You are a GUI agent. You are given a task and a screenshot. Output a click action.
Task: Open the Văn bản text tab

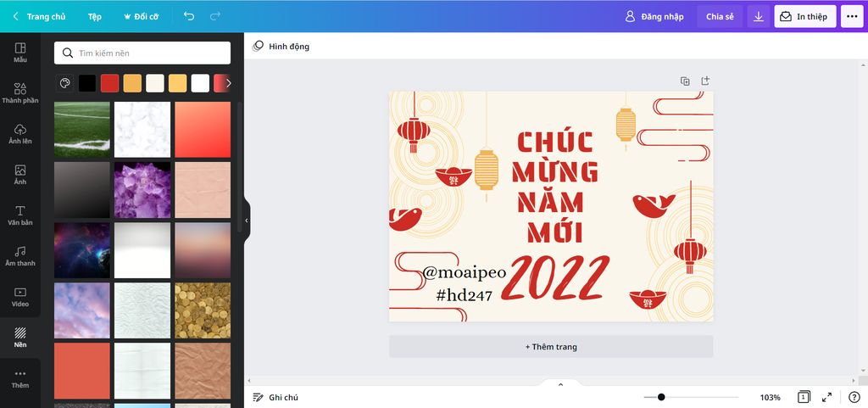point(20,215)
